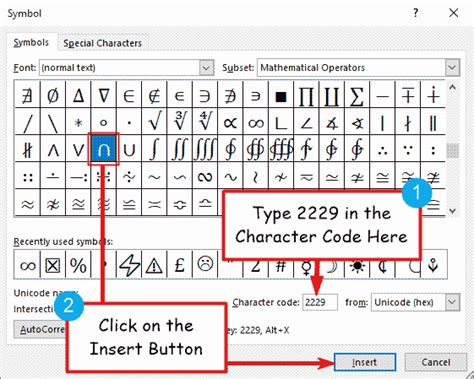The width and height of the screenshot is (474, 379).
Task: Select the almost equal ≈ symbol
Action: [x=27, y=203]
